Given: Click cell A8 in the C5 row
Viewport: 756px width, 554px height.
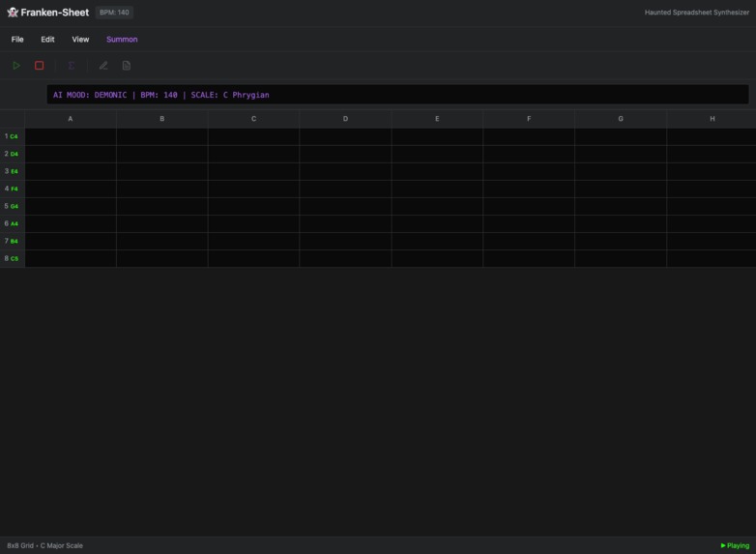Looking at the screenshot, I should tap(71, 258).
